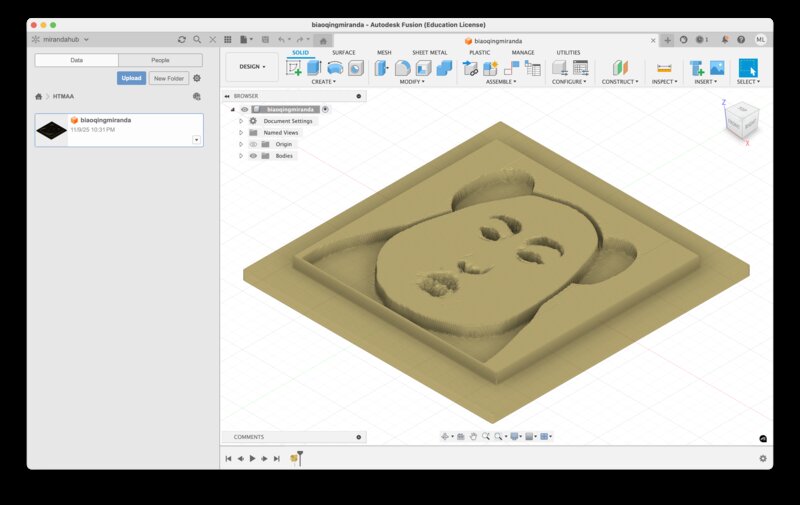This screenshot has height=505, width=800.
Task: Select the Revolve tool in Create
Action: click(x=335, y=68)
